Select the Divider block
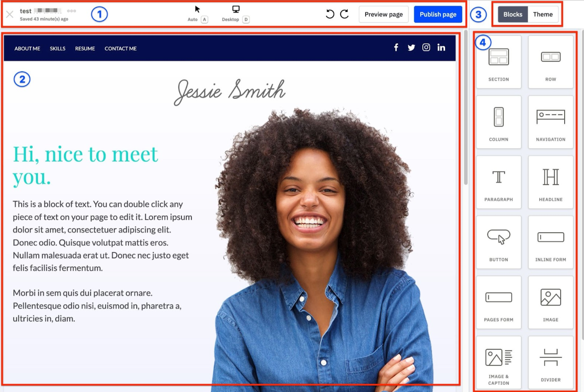 tap(550, 363)
